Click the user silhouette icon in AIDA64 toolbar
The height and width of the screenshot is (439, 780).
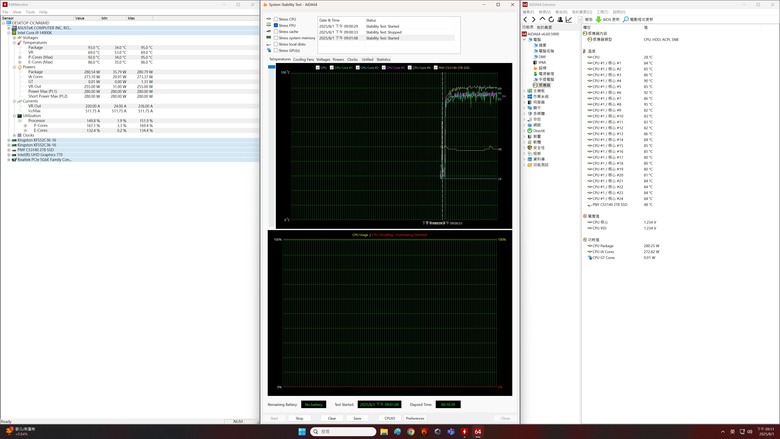pos(560,19)
